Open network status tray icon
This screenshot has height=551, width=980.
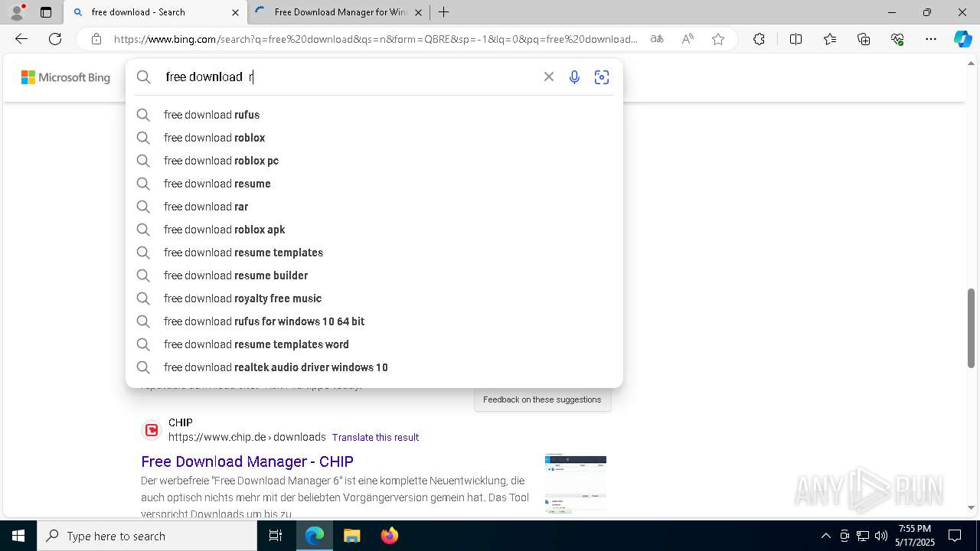click(863, 536)
